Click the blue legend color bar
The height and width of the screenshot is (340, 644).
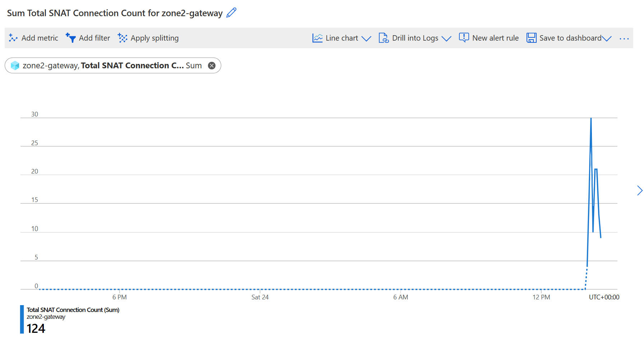[22, 319]
